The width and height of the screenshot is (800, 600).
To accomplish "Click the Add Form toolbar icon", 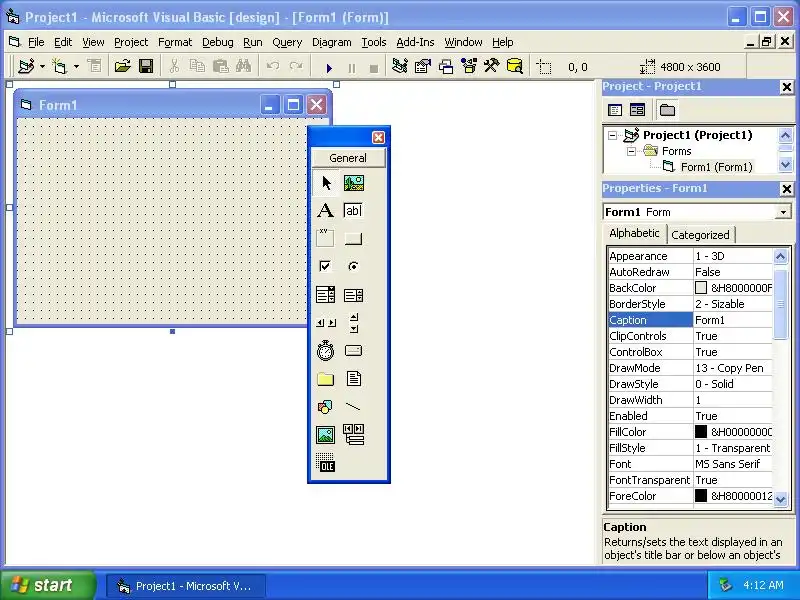I will pyautogui.click(x=60, y=66).
